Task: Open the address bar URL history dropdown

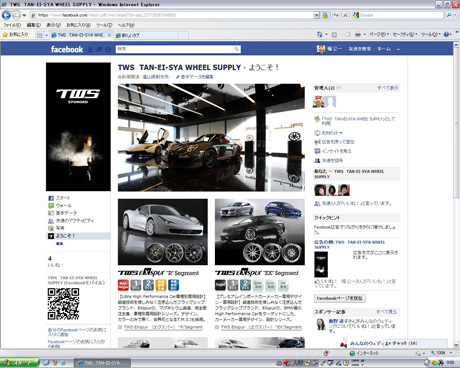Action: pyautogui.click(x=316, y=15)
